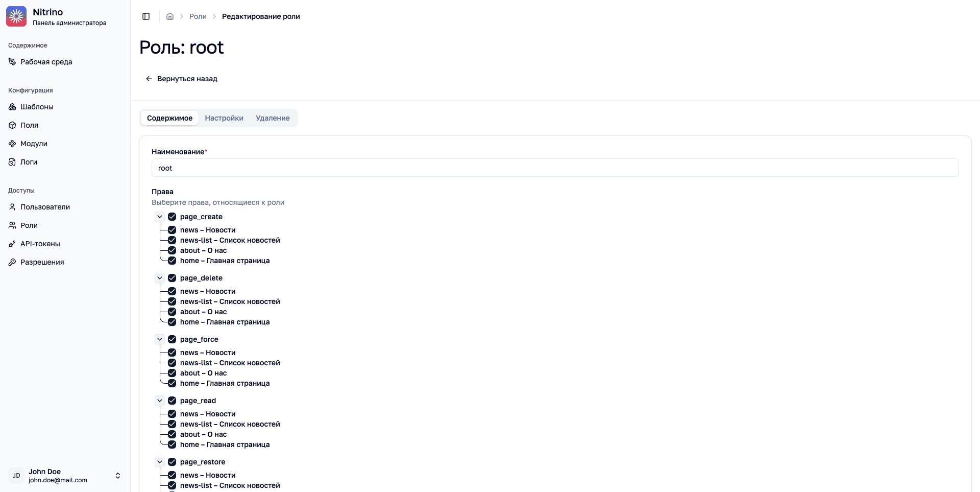Viewport: 980px width, 492px height.
Task: Click john.doe@mail.com text in sidebar footer
Action: tap(58, 480)
